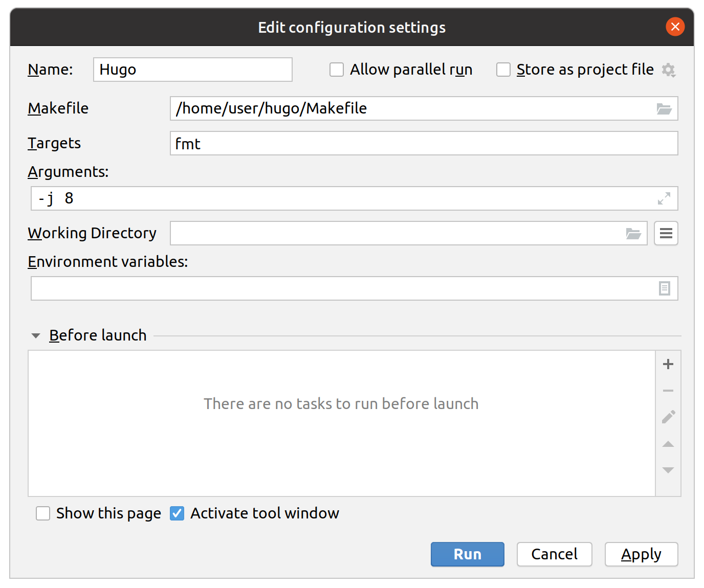Click the Run button
Image resolution: width=704 pixels, height=588 pixels.
[467, 554]
